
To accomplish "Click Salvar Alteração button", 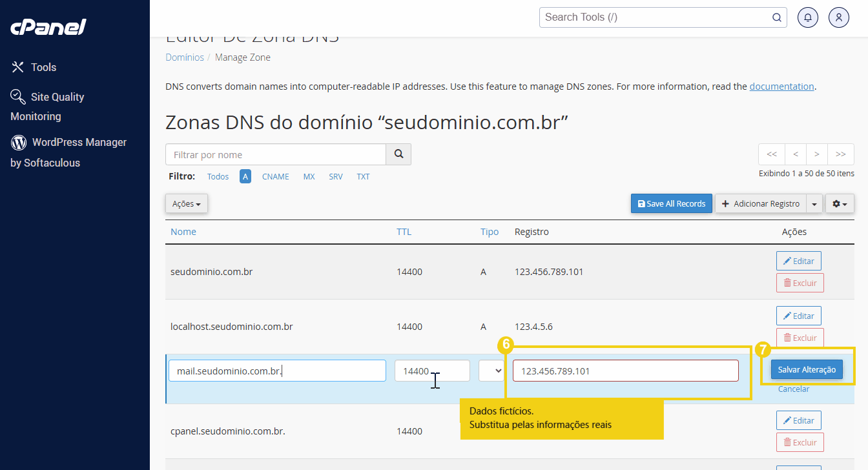I will [807, 369].
